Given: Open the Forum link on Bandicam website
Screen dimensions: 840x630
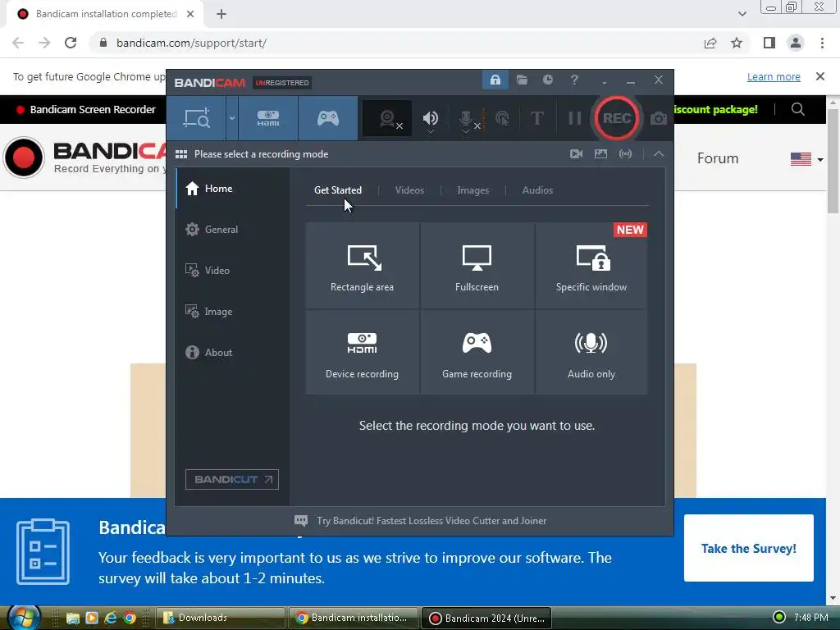Looking at the screenshot, I should [717, 158].
